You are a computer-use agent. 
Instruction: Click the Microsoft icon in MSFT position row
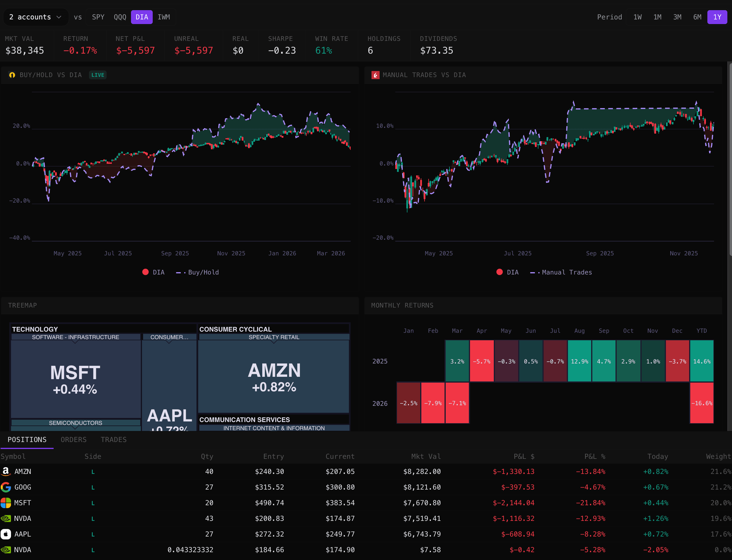pos(6,503)
